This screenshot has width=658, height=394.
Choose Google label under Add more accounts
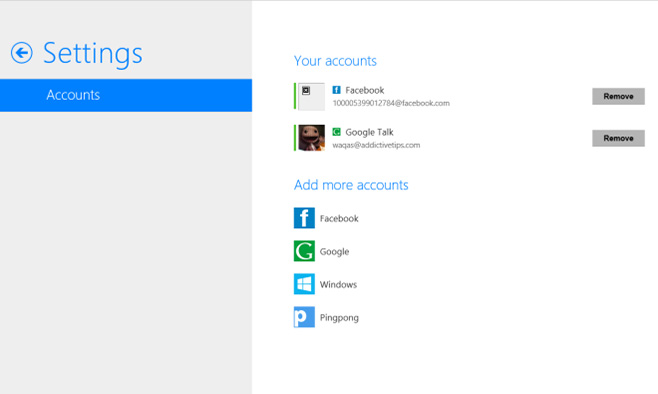pyautogui.click(x=334, y=252)
